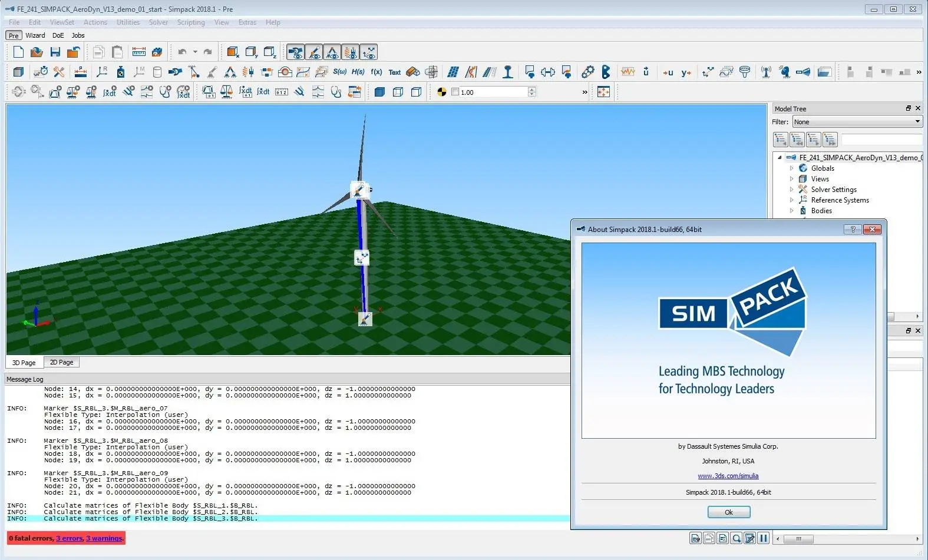The image size is (928, 560).
Task: Switch to the 2D Page tab
Action: pos(61,362)
